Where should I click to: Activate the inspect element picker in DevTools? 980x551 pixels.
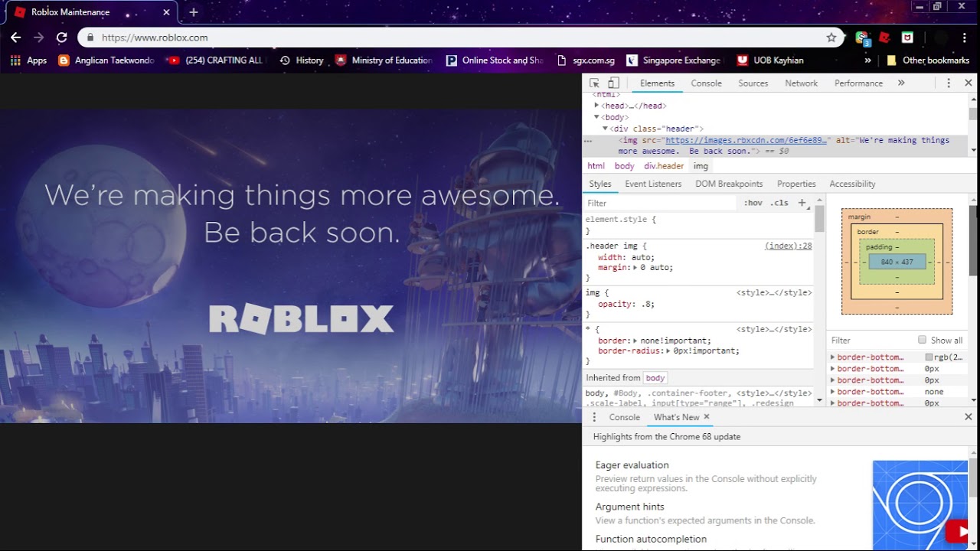[x=595, y=83]
